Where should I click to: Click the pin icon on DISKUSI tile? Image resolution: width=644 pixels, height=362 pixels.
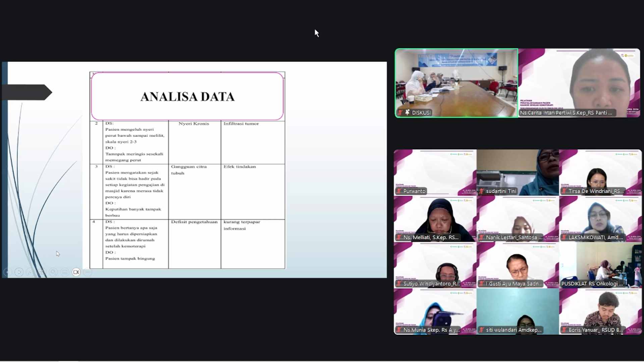(x=407, y=113)
